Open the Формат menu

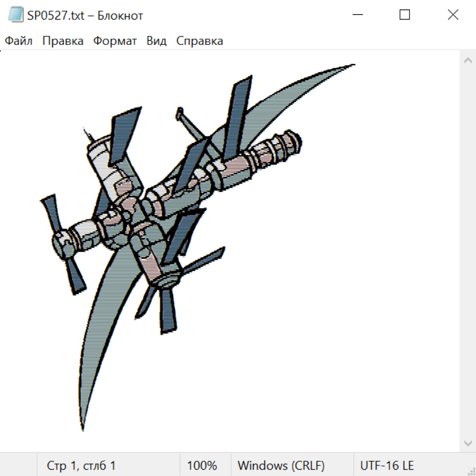point(115,41)
